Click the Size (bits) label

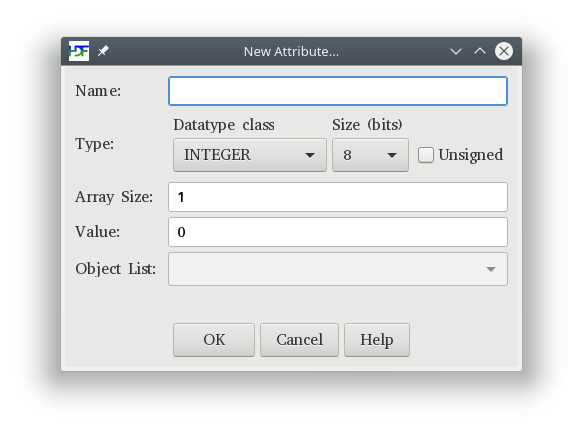point(367,125)
